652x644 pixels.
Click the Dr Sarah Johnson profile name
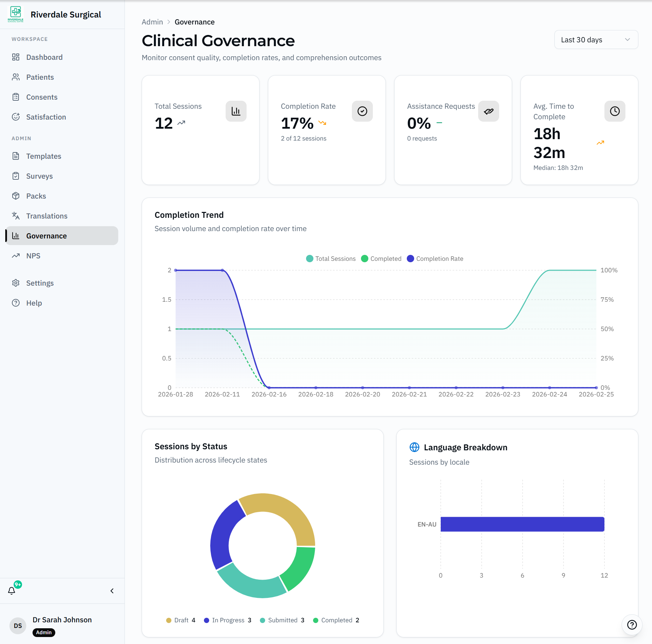point(62,620)
